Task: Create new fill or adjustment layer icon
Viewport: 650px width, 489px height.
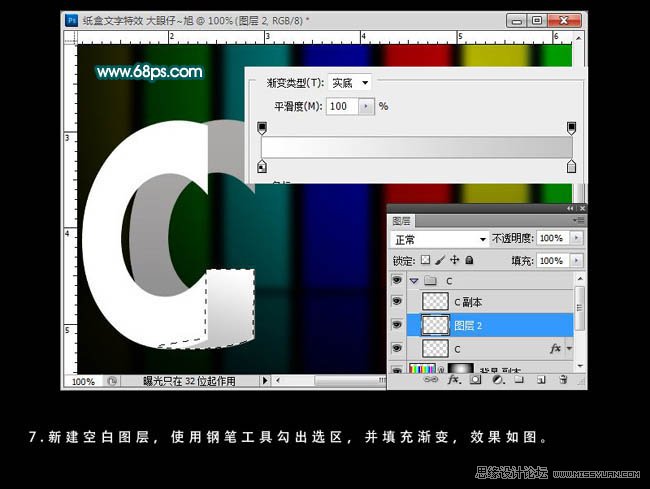Action: 498,379
